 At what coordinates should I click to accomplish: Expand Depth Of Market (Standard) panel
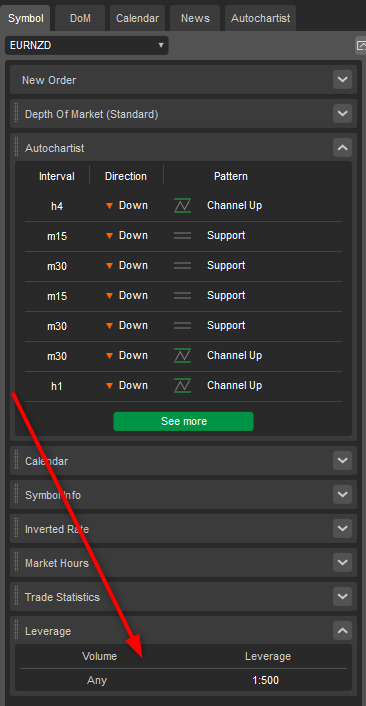343,113
